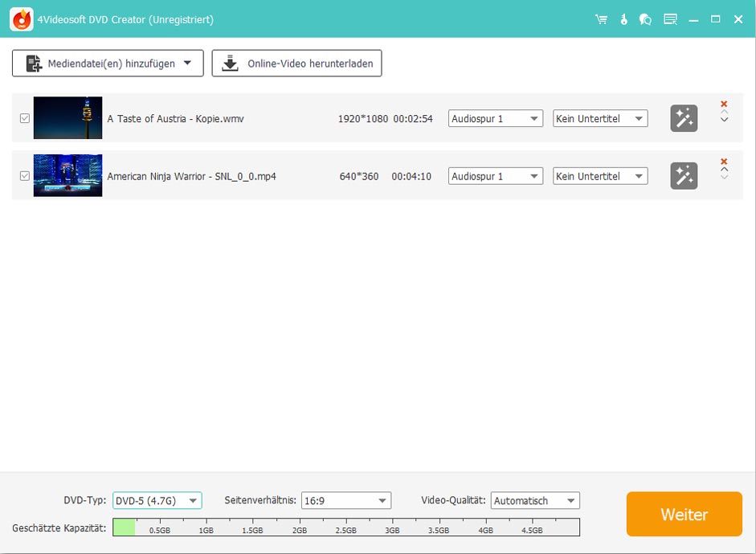Move American Ninja Warrior up in list
Image resolution: width=756 pixels, height=554 pixels.
pyautogui.click(x=724, y=170)
